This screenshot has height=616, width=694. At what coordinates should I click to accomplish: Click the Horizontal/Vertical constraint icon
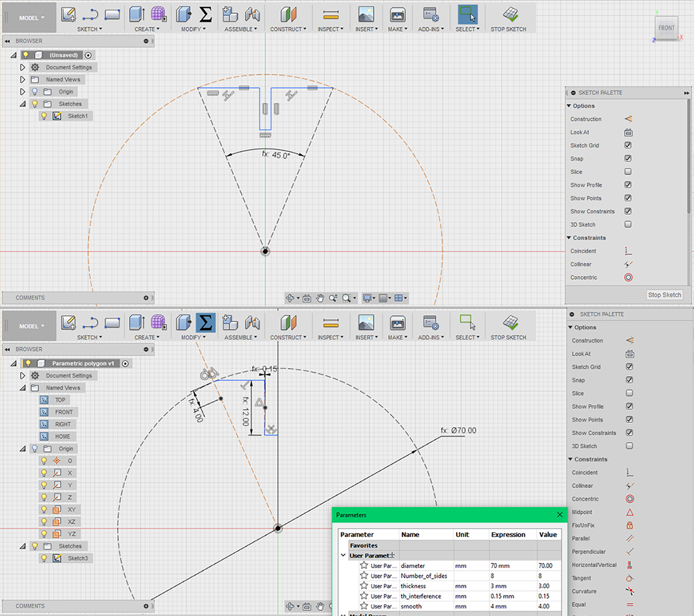629,565
